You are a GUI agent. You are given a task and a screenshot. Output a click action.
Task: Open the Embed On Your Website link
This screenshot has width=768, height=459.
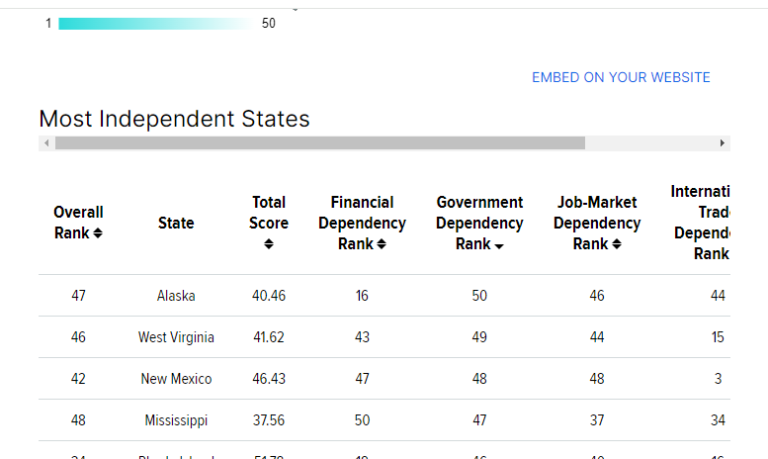tap(621, 77)
